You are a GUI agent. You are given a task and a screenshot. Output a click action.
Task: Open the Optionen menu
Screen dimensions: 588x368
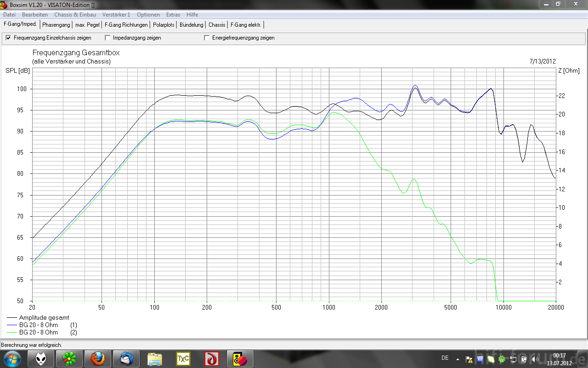click(x=148, y=15)
